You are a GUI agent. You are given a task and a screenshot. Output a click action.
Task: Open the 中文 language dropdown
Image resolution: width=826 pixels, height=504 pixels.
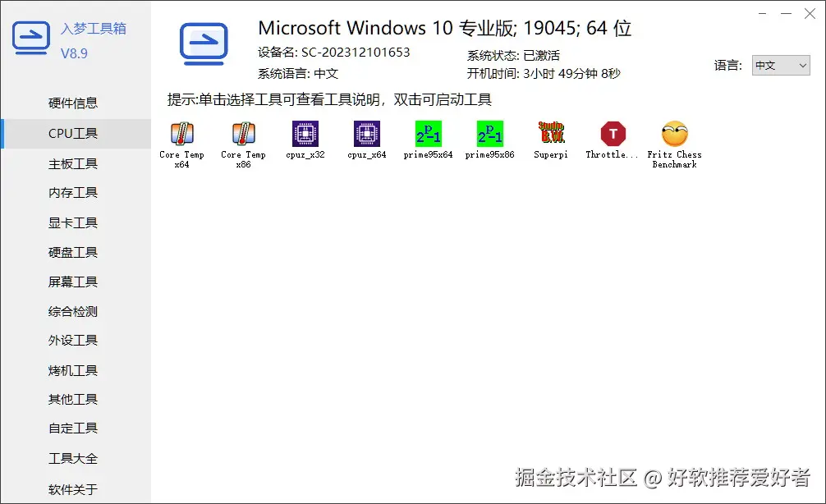click(x=781, y=66)
